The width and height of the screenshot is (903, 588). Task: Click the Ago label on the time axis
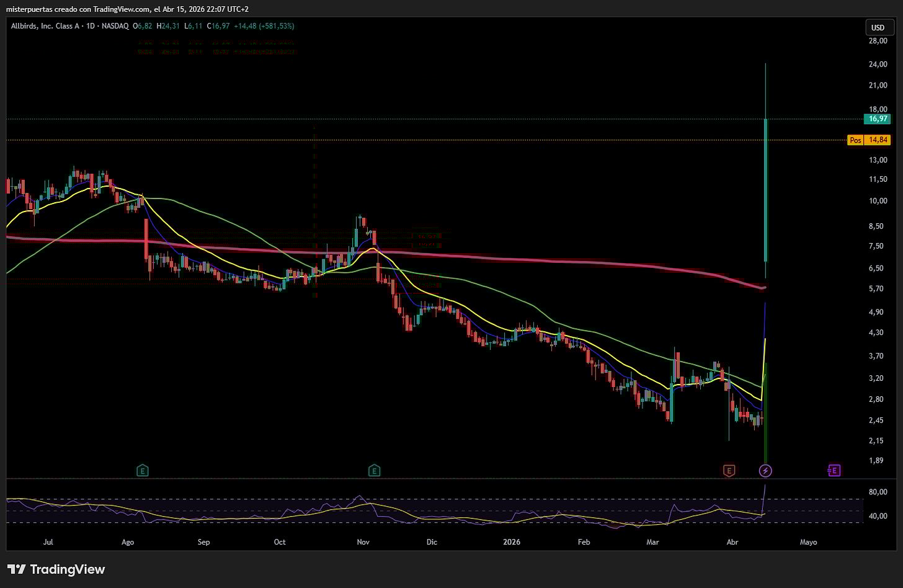coord(128,542)
